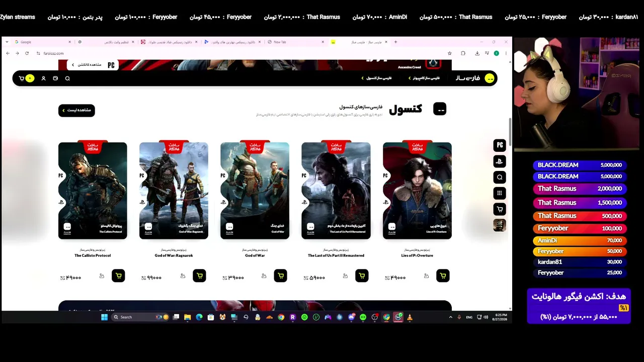Add The Callisto Protocol to cart

pos(118,276)
